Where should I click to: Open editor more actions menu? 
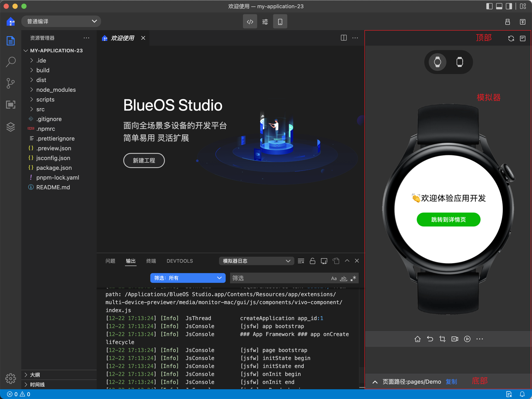click(355, 38)
